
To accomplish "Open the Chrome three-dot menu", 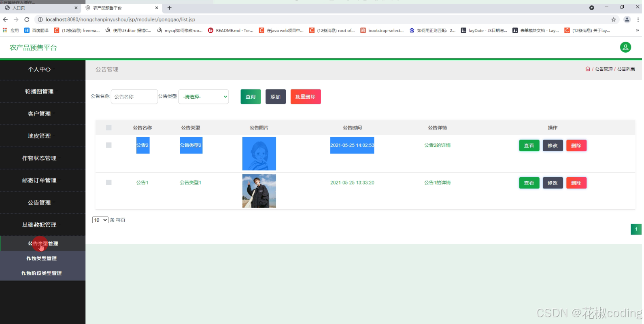I will pos(638,19).
